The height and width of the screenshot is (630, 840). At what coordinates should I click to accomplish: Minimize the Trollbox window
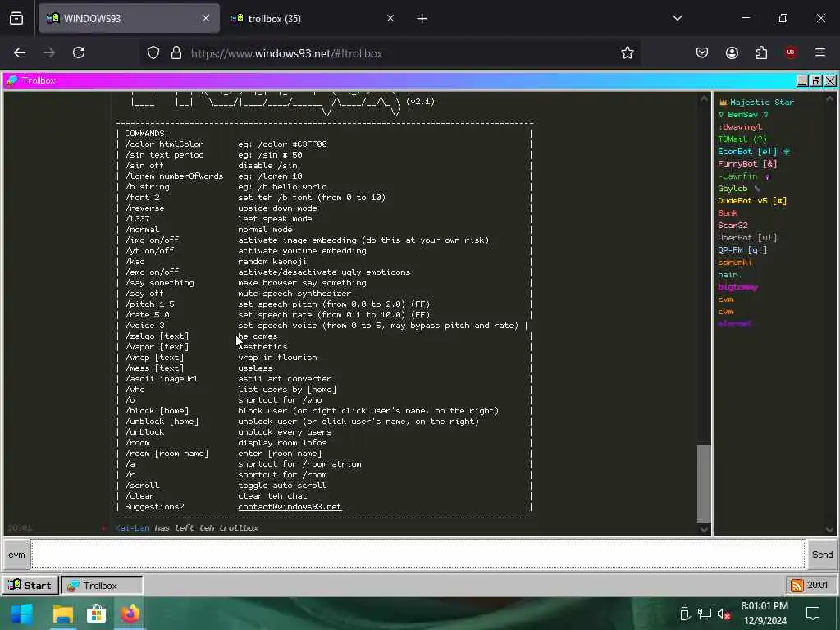point(802,81)
